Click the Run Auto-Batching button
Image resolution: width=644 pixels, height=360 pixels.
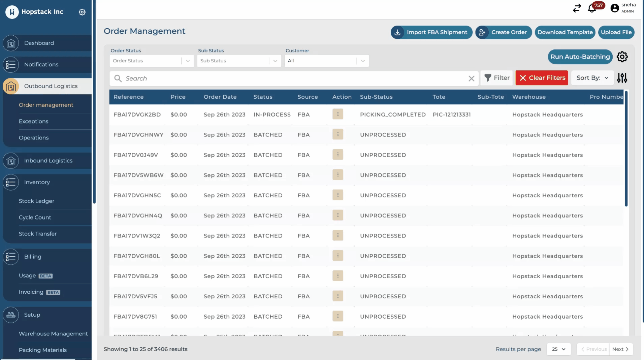tap(580, 57)
